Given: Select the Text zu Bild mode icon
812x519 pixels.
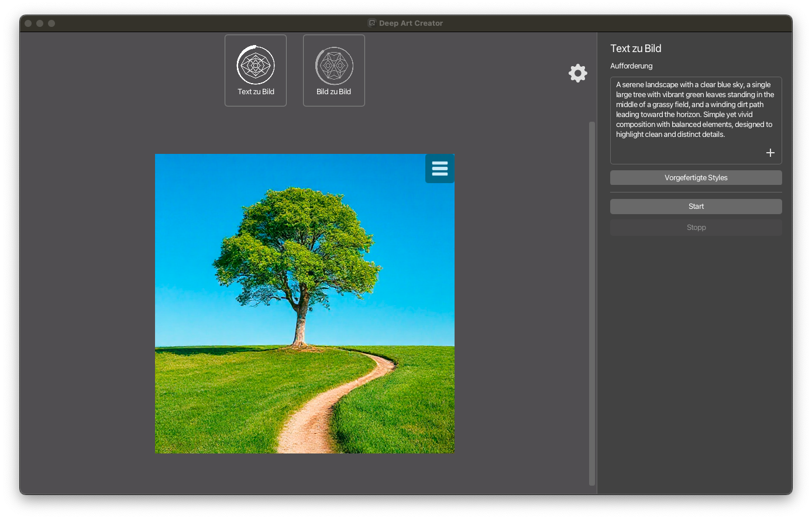Looking at the screenshot, I should [x=256, y=65].
